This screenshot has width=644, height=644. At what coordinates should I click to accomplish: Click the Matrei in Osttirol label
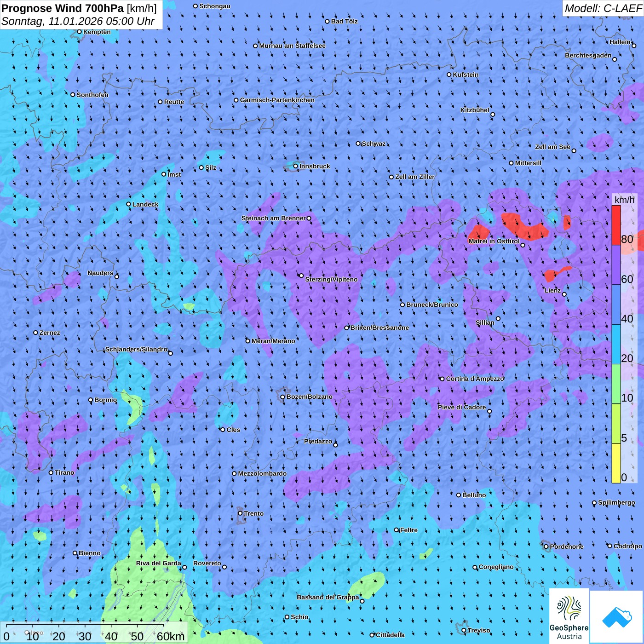tap(494, 241)
